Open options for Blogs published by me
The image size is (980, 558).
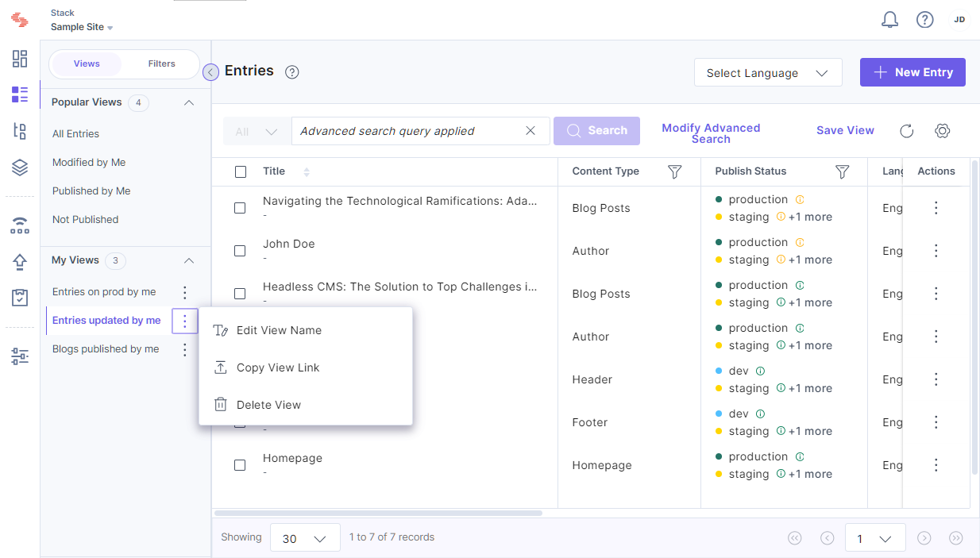coord(185,349)
